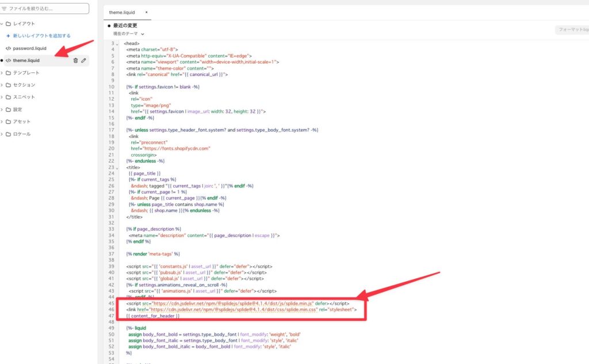This screenshot has width=589, height=364.
Task: Click the folder icon of テンプレート
Action: 8,73
